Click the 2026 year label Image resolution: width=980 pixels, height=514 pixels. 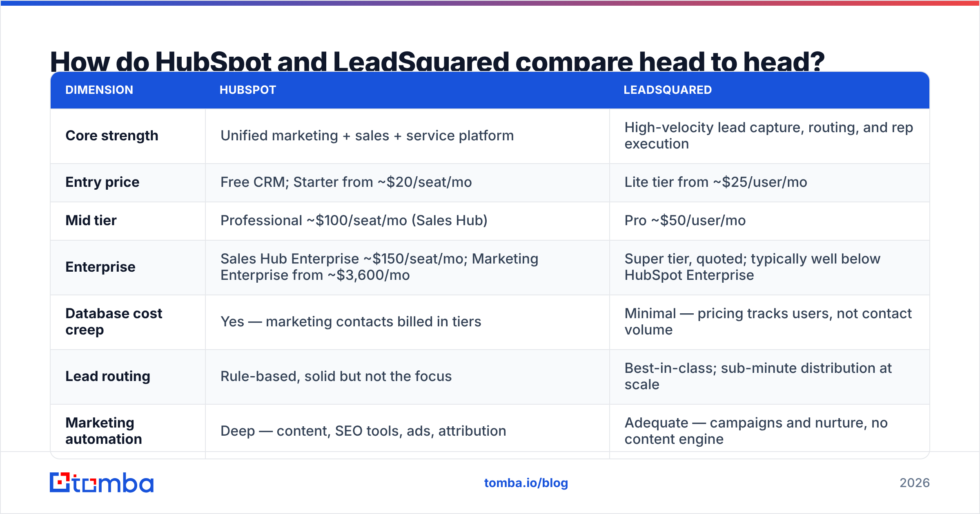(x=915, y=483)
